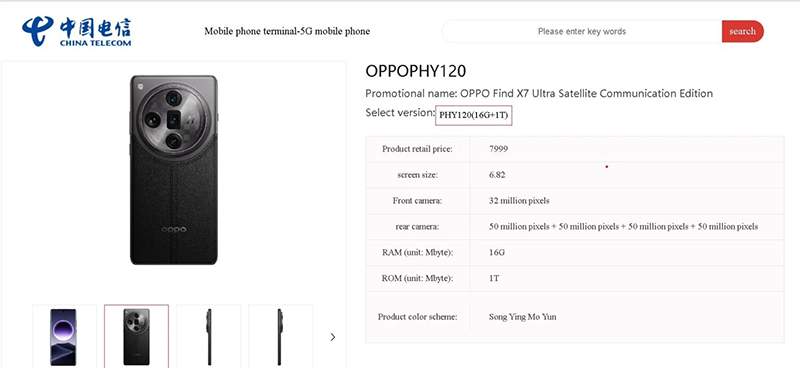Viewport: 800px width, 368px height.
Task: Click the 32 million pixels front camera value
Action: coord(519,201)
